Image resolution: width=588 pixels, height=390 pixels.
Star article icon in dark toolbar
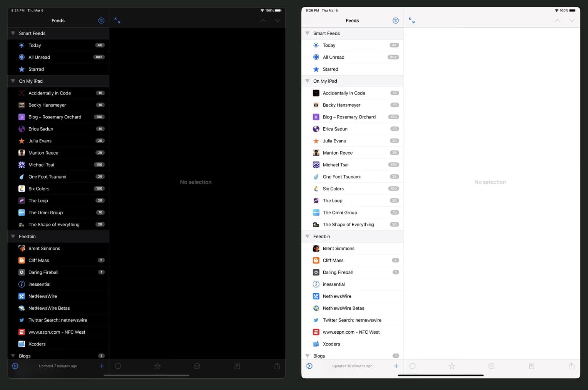[157, 366]
